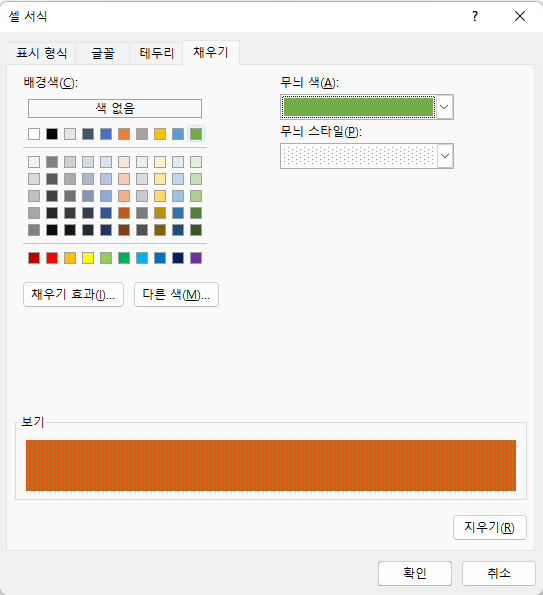Choose the dark navy standard color swatch

178,258
